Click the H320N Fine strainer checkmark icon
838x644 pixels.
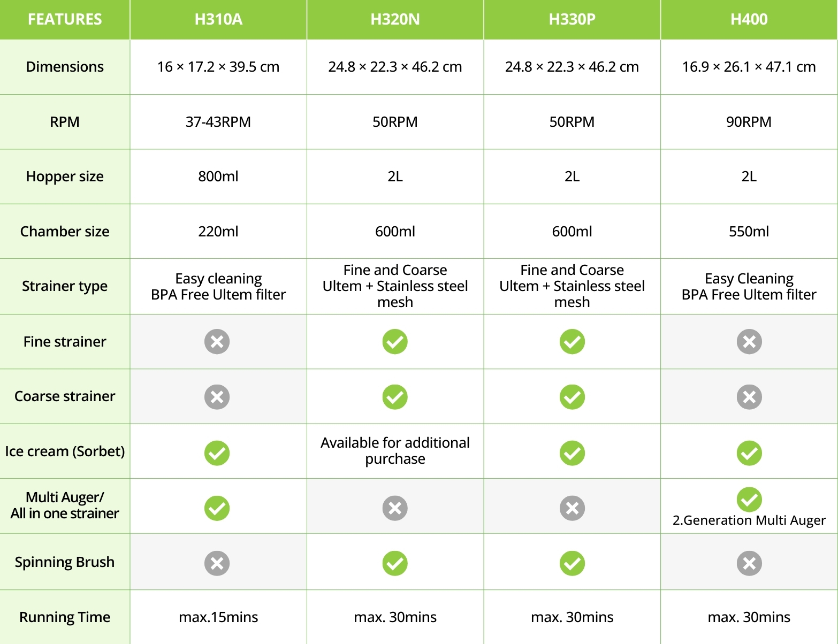pos(395,341)
